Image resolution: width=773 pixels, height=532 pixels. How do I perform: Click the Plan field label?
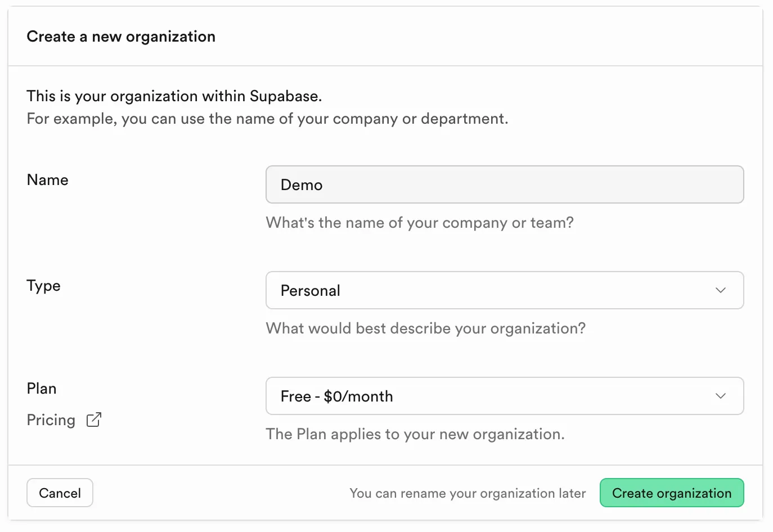point(42,389)
